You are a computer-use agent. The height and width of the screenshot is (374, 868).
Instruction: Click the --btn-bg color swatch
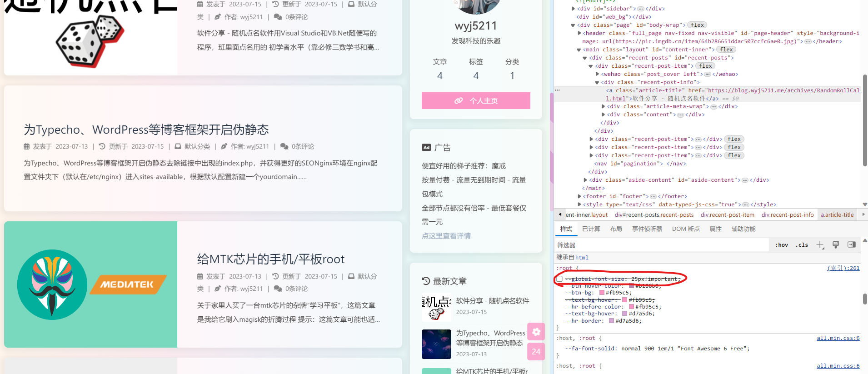coord(602,293)
